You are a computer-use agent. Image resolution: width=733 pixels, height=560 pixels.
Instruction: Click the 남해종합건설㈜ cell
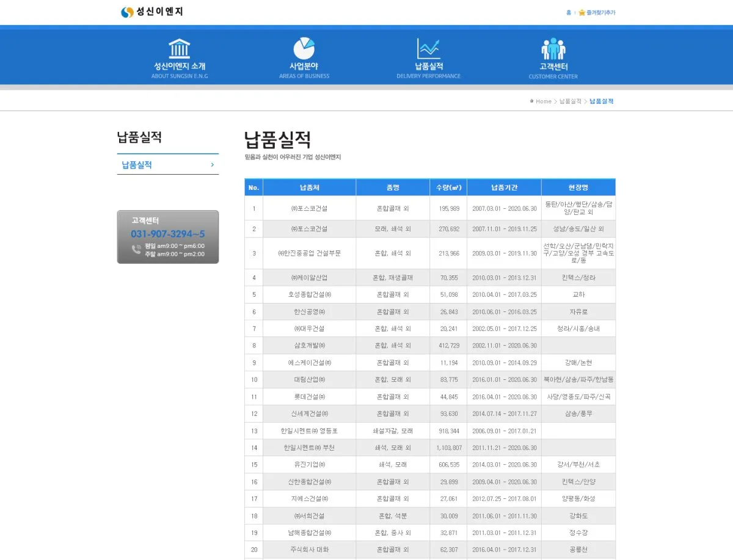310,533
